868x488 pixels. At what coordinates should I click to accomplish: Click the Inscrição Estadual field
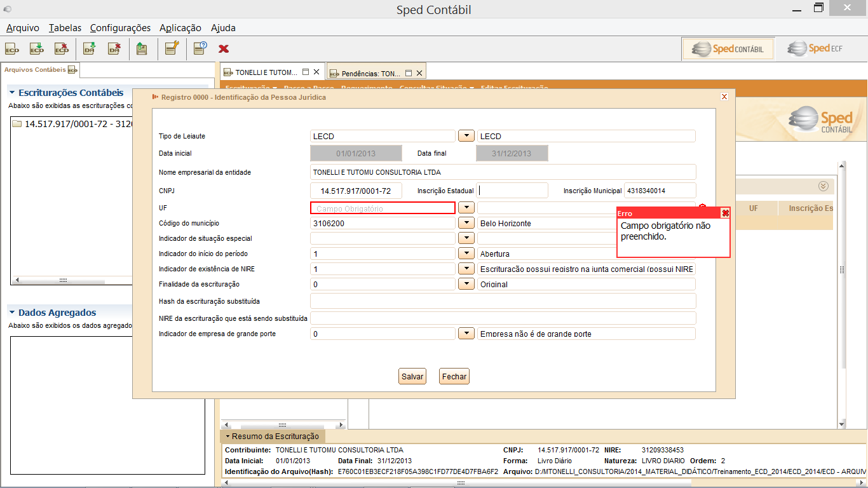[x=513, y=190]
